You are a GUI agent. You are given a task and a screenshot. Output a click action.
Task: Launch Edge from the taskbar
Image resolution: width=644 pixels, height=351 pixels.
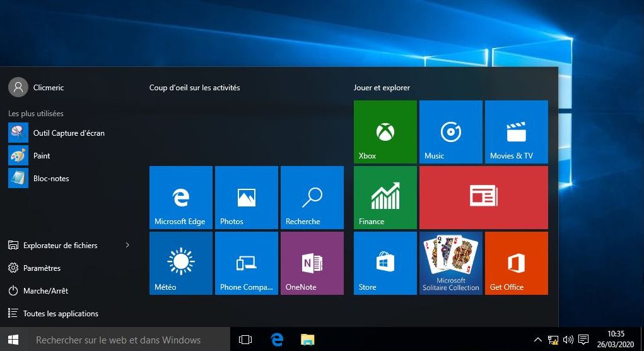tap(277, 340)
